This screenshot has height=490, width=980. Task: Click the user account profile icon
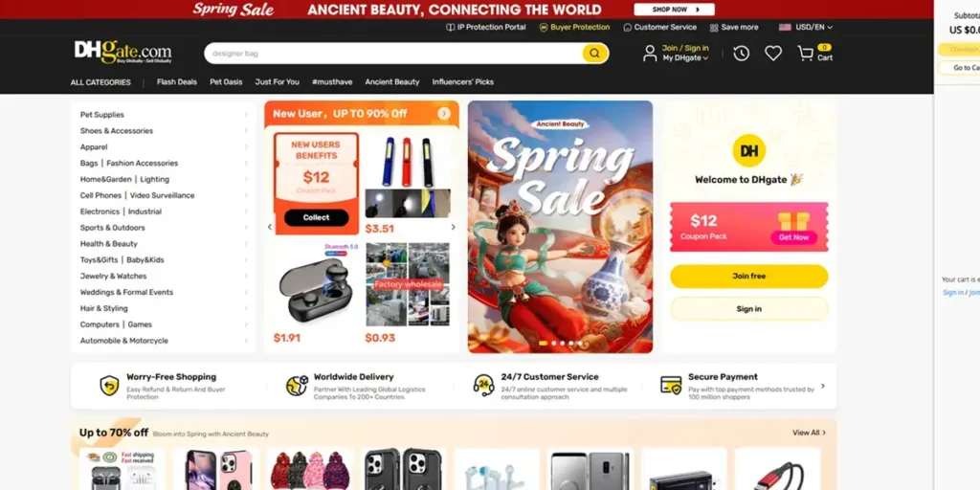[650, 54]
